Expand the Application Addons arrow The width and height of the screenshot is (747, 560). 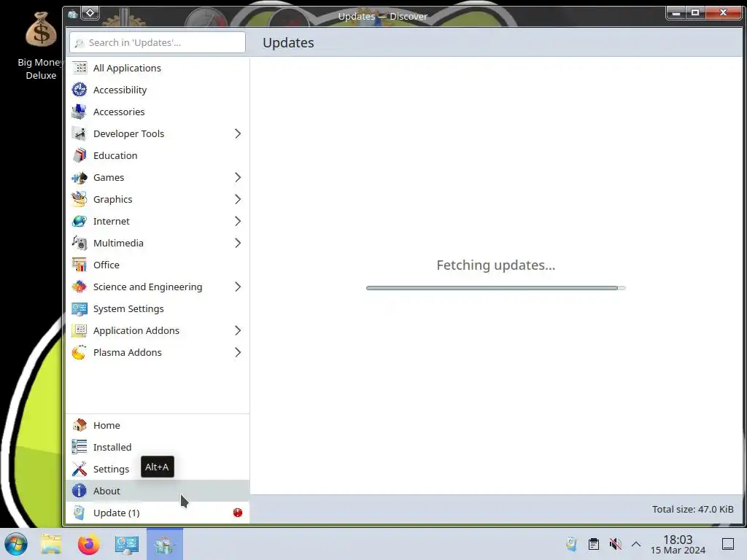coord(238,331)
